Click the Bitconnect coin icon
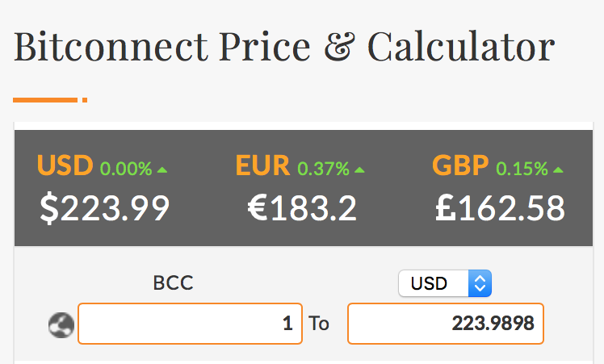Image resolution: width=604 pixels, height=364 pixels. tap(62, 324)
